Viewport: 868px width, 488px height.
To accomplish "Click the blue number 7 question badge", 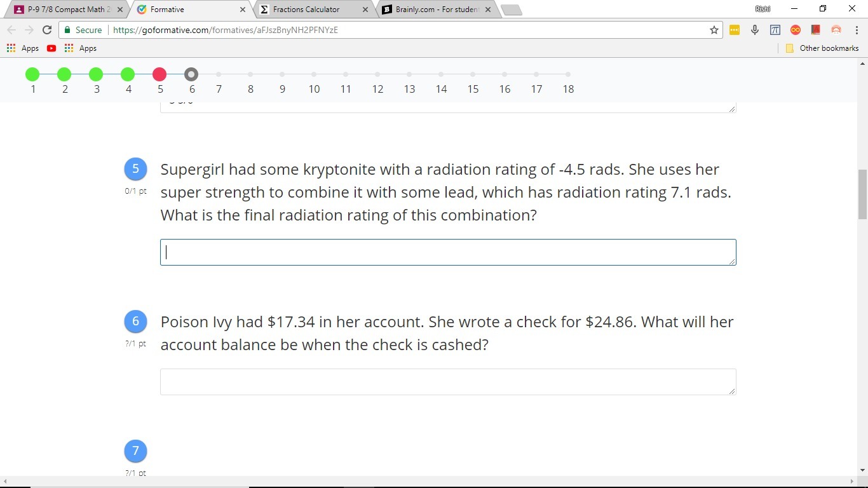I will point(135,451).
